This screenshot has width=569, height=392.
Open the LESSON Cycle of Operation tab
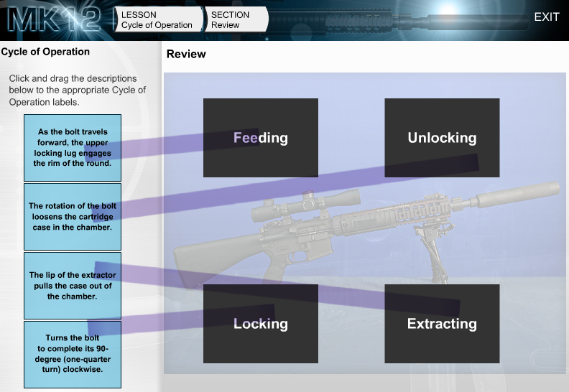(x=158, y=19)
